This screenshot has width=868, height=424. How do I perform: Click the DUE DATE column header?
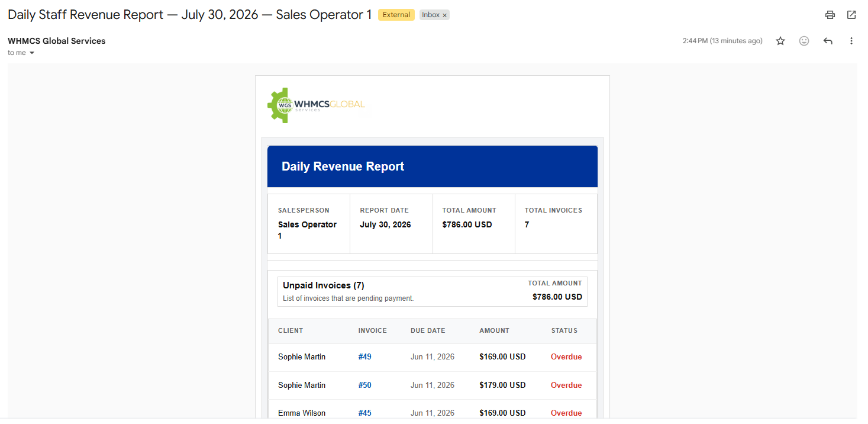428,330
